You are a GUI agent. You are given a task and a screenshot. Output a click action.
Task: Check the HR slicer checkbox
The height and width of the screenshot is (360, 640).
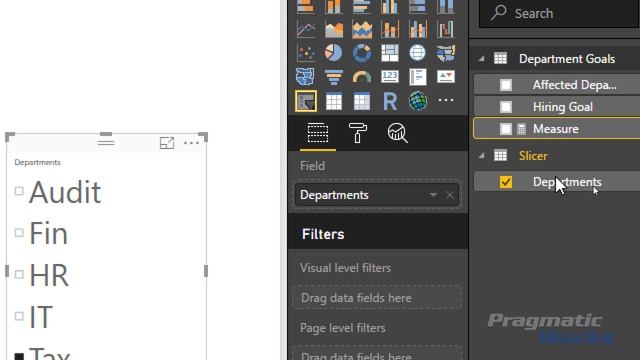point(19,274)
